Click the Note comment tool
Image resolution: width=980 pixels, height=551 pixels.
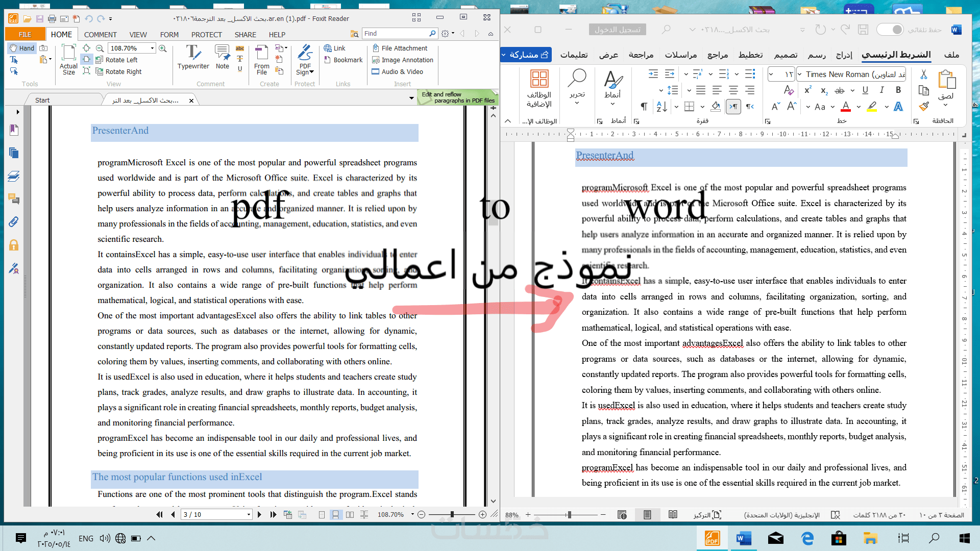coord(223,57)
